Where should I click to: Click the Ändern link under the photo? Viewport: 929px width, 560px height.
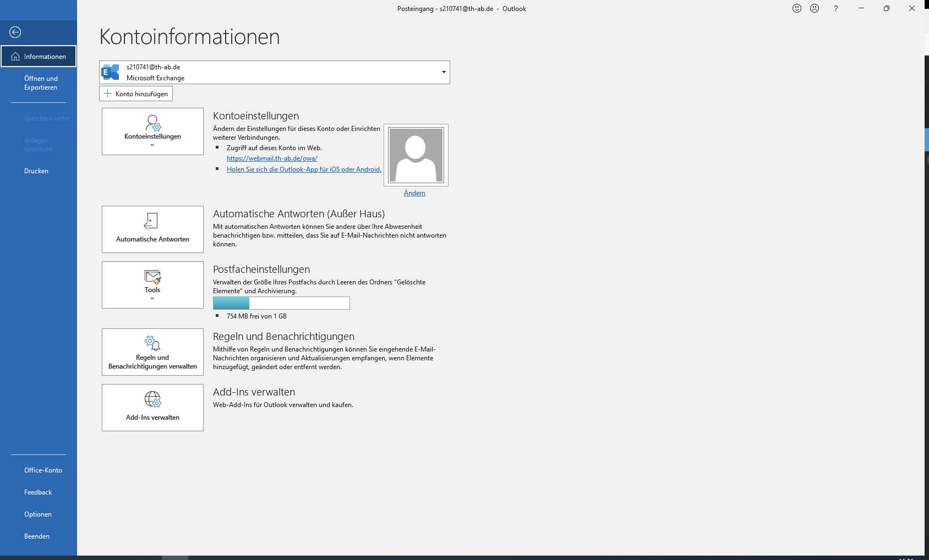pyautogui.click(x=414, y=193)
